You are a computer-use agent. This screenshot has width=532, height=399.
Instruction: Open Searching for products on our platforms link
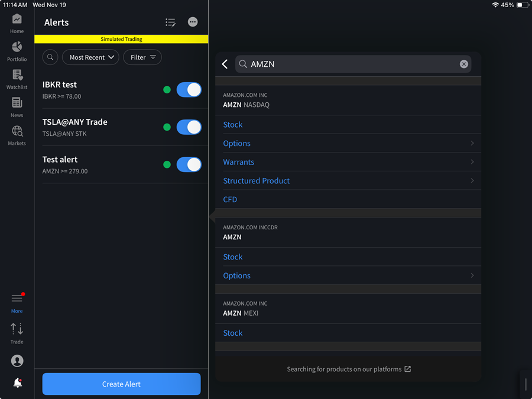[348, 369]
